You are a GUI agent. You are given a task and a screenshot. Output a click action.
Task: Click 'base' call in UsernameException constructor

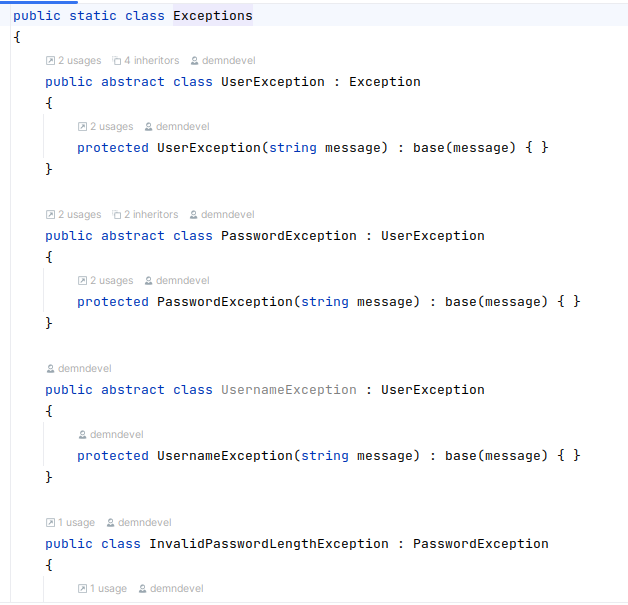pos(461,456)
